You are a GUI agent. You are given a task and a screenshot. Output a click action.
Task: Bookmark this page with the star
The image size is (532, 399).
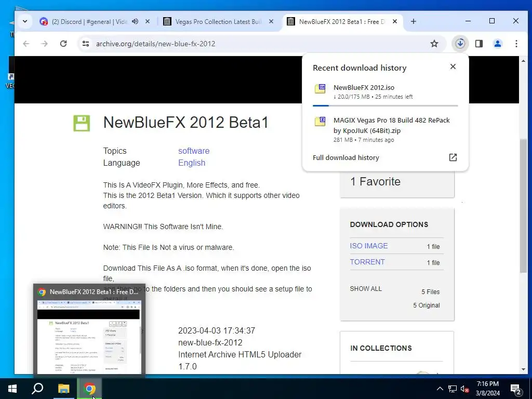pyautogui.click(x=434, y=44)
